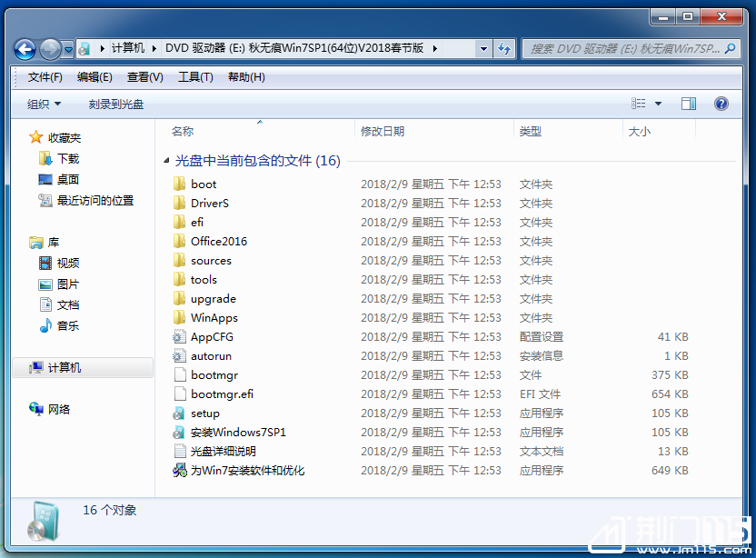
Task: Select 库 in the navigation pane
Action: pyautogui.click(x=53, y=242)
